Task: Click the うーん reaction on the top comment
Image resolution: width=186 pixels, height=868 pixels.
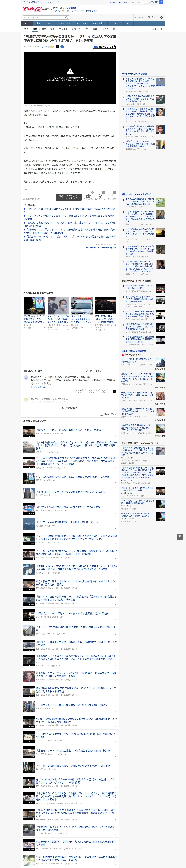Action: pos(106,392)
